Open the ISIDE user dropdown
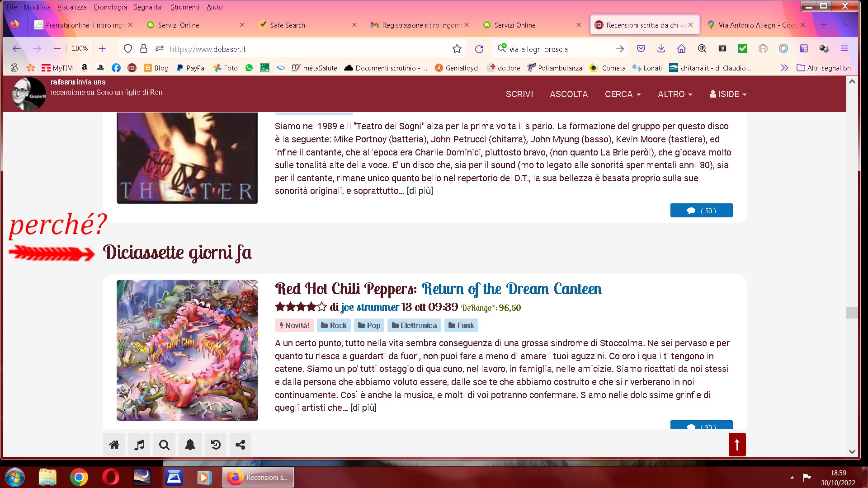 728,94
